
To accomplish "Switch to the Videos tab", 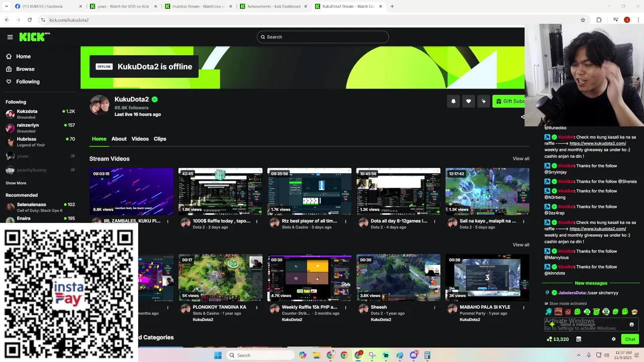I will (140, 139).
